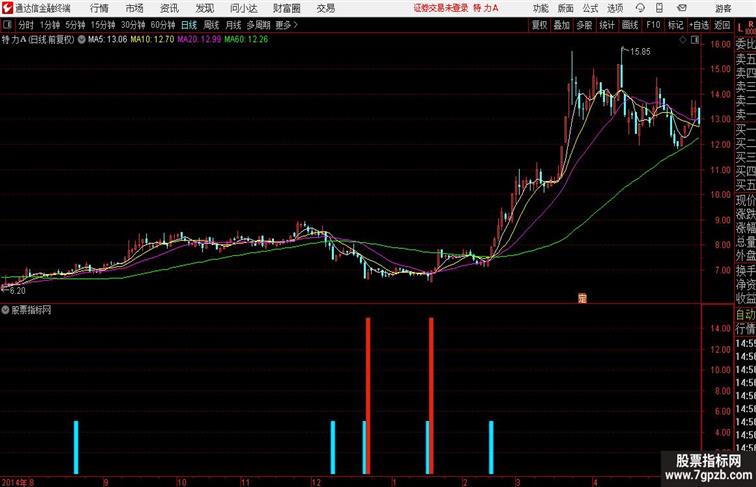756x487 pixels.
Task: Open the 公式 formula menu
Action: (x=590, y=8)
